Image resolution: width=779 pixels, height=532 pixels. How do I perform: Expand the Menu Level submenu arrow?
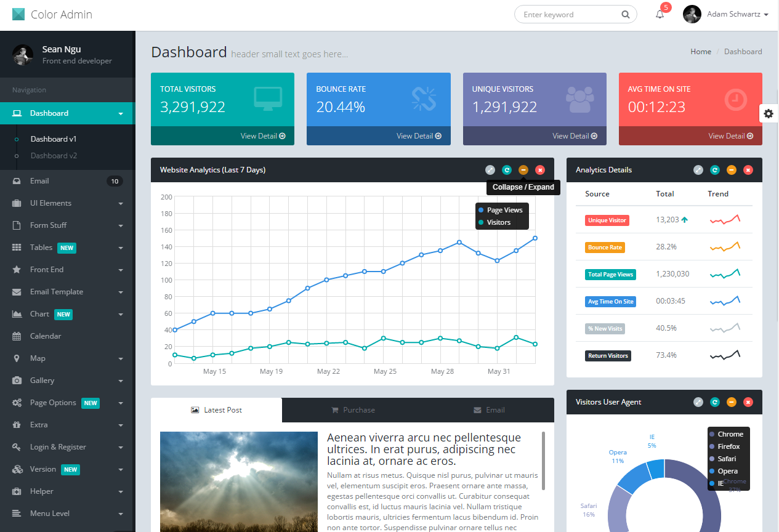click(x=121, y=514)
